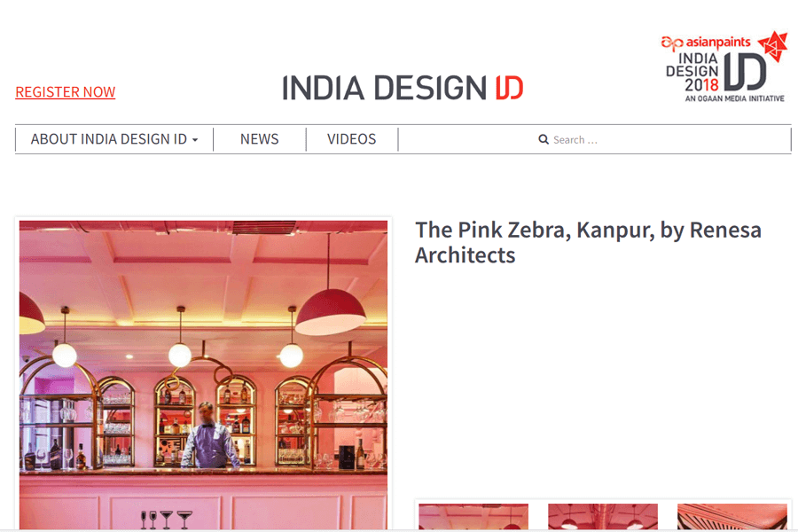Go to the News section
The image size is (798, 532).
259,139
